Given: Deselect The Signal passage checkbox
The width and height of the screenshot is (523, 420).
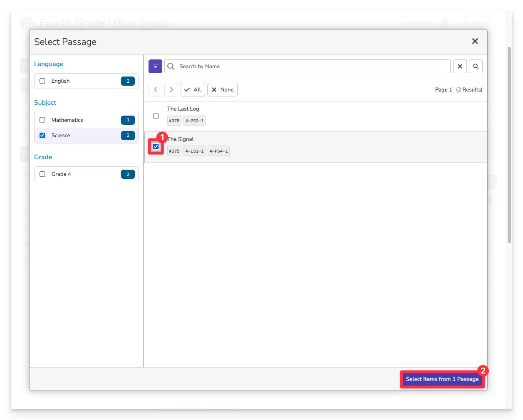Looking at the screenshot, I should (156, 146).
